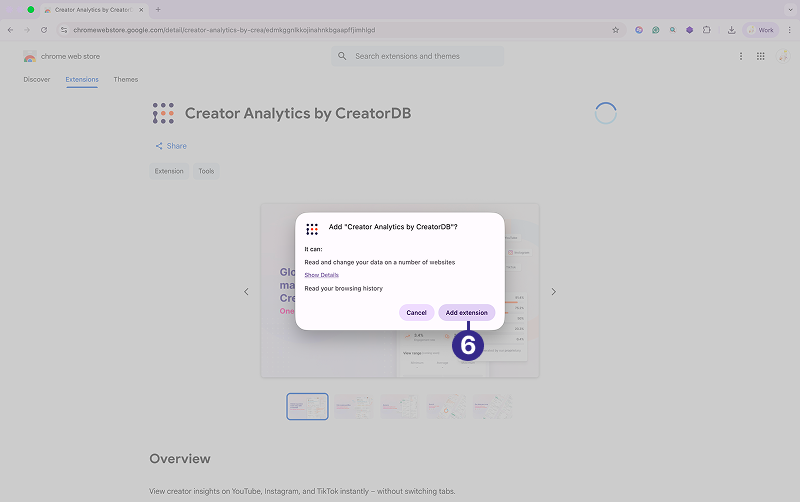Show next screenshot with right chevron
Screen dimensions: 800x502
tap(554, 292)
